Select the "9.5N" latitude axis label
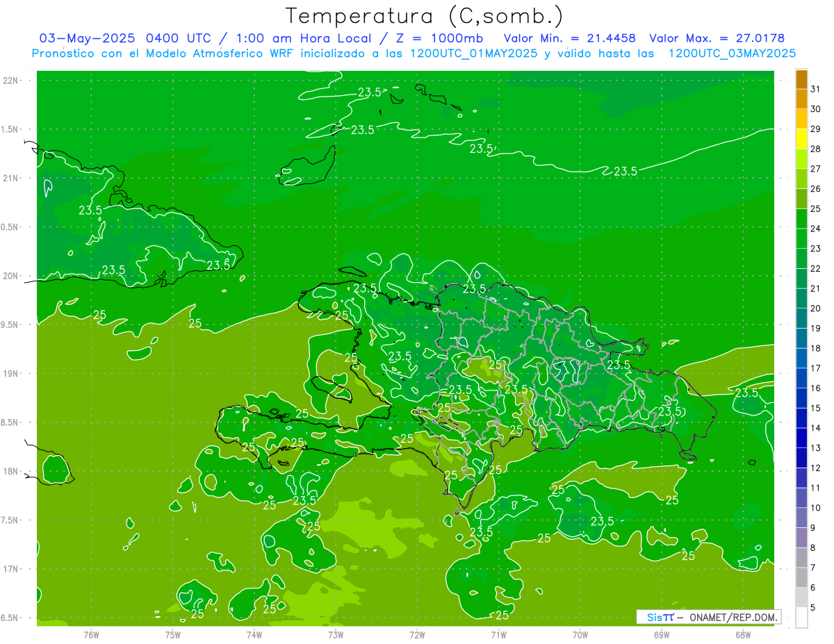This screenshot has width=834, height=644. [x=10, y=324]
